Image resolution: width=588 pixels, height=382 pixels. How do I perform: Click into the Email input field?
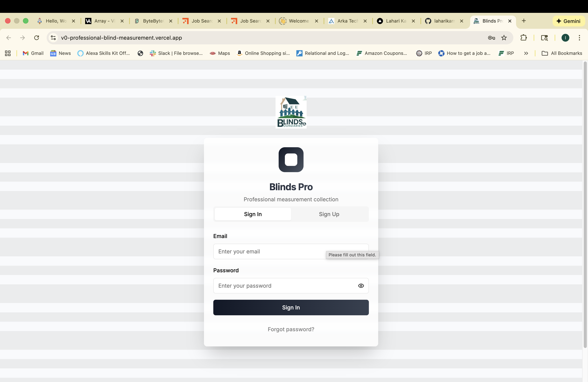pos(291,251)
